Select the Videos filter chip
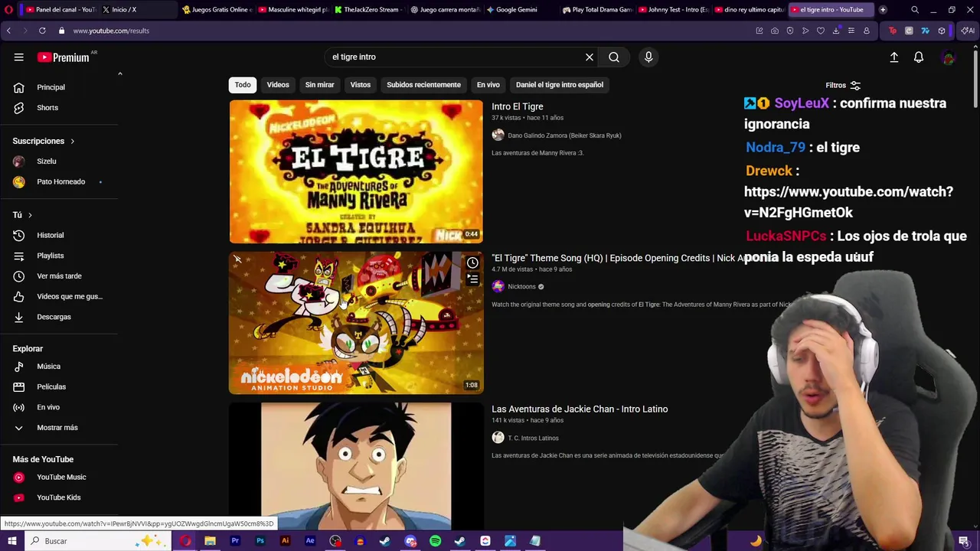The width and height of the screenshot is (980, 551). pos(278,85)
